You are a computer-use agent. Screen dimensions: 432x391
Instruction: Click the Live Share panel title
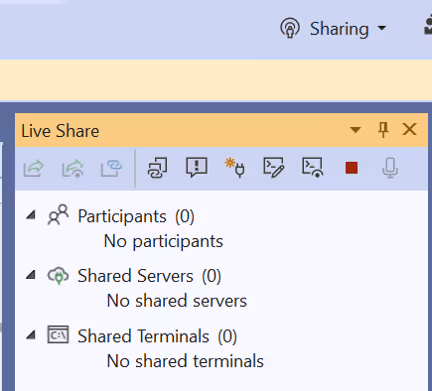click(x=60, y=131)
